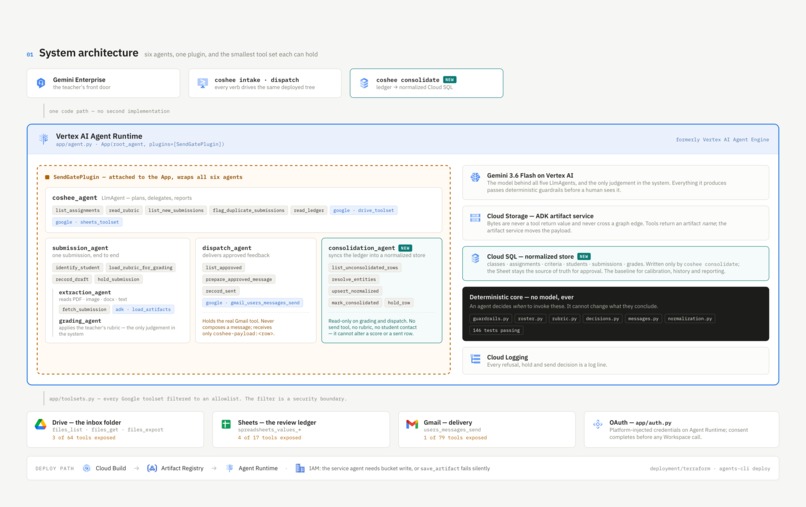Click 'formerly Vertex AI Agent Engine' note
The image size is (806, 507).
(722, 139)
